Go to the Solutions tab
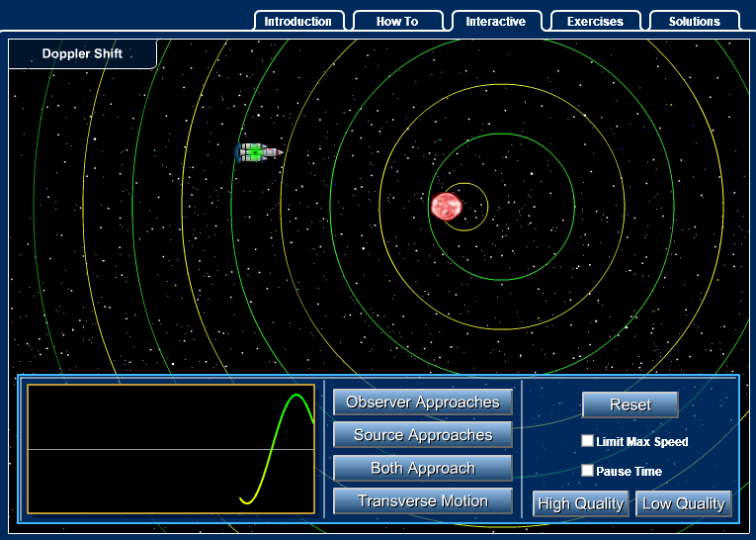Viewport: 756px width, 540px height. pyautogui.click(x=695, y=21)
